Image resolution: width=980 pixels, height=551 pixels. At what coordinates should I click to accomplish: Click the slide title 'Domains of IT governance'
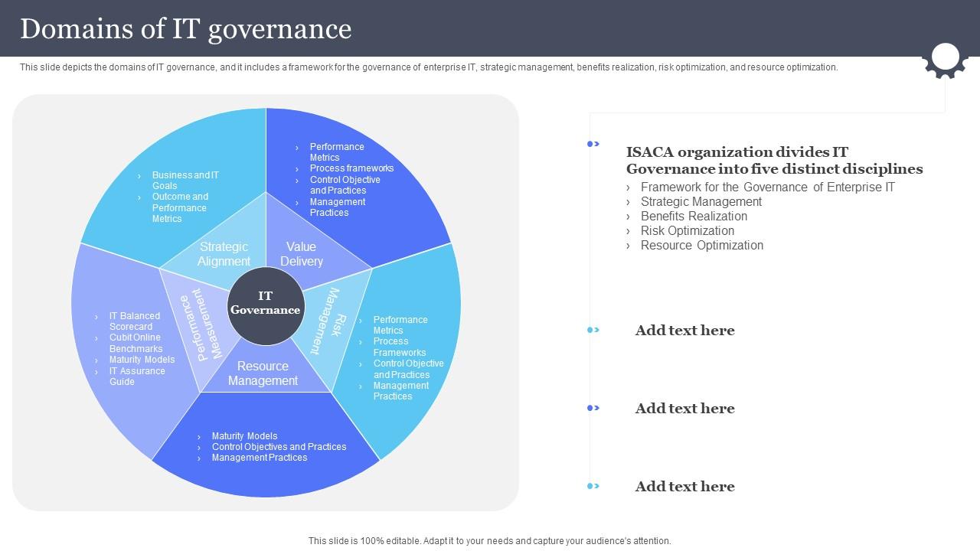[x=186, y=28]
